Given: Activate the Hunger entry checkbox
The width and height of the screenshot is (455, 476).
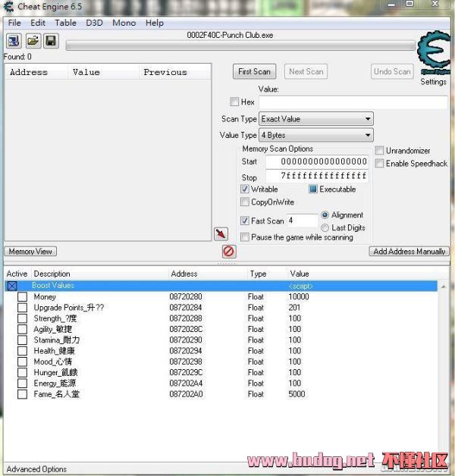Looking at the screenshot, I should 22,372.
